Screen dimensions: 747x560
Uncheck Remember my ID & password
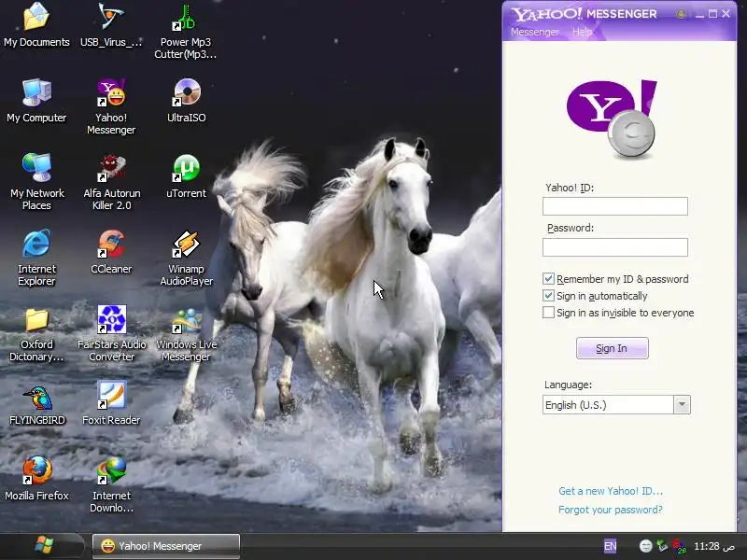pos(548,278)
